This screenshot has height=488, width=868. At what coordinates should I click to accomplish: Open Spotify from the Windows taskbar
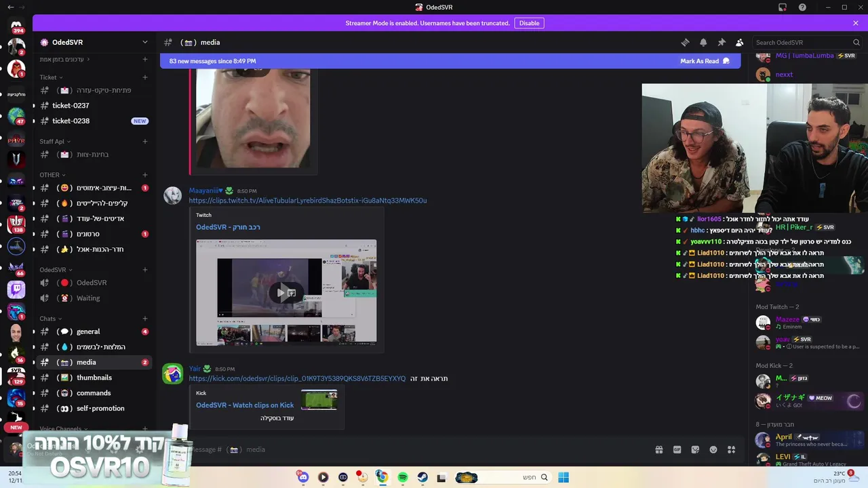[403, 477]
